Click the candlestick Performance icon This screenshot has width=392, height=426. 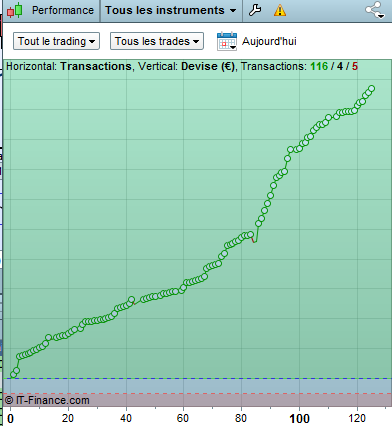[15, 10]
